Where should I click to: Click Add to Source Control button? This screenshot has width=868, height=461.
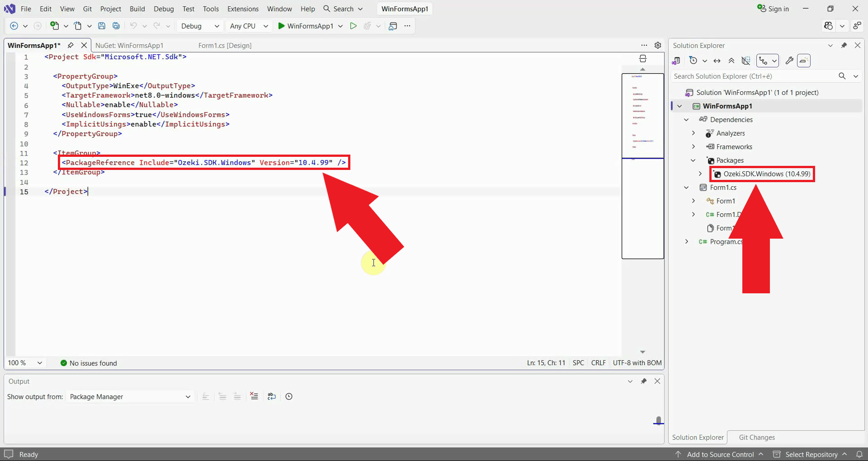719,454
